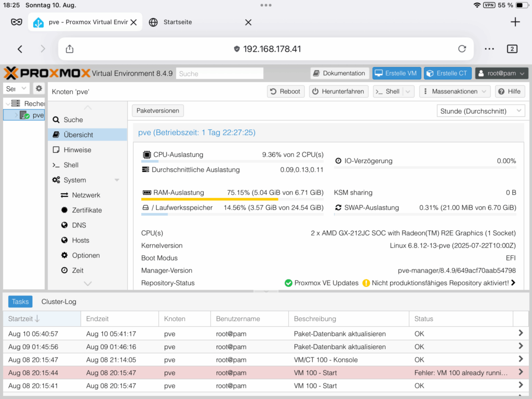Expand the root@pam user menu
The width and height of the screenshot is (532, 399).
point(501,73)
